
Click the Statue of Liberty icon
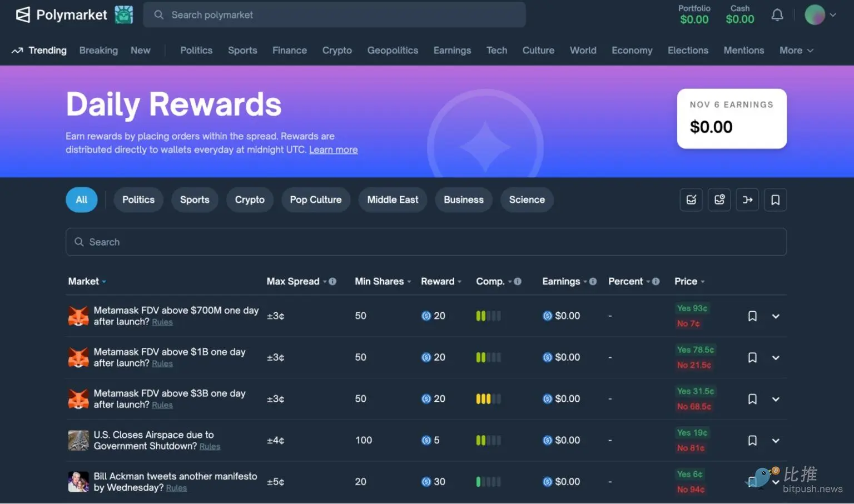pos(124,15)
